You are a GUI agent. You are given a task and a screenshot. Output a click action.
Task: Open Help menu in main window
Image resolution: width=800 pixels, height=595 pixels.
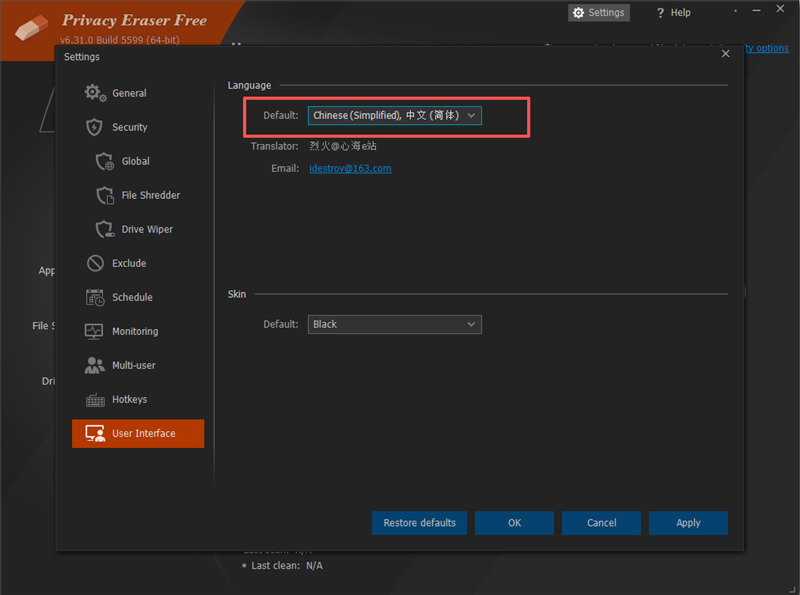(673, 13)
